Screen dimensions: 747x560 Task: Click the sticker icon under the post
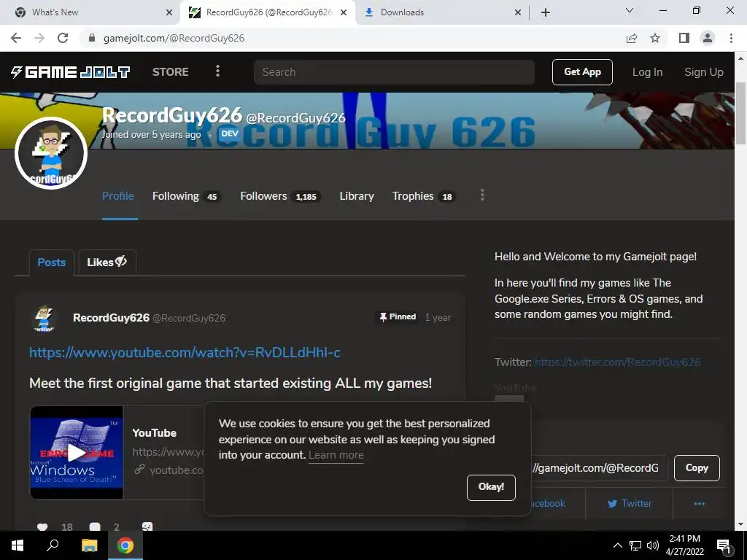[x=147, y=527]
